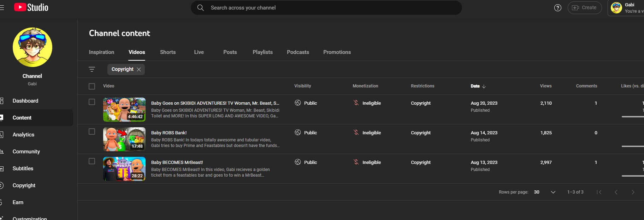The image size is (644, 220).
Task: Click the Copyright restriction for Baby ROBS Bank
Action: pos(421,133)
